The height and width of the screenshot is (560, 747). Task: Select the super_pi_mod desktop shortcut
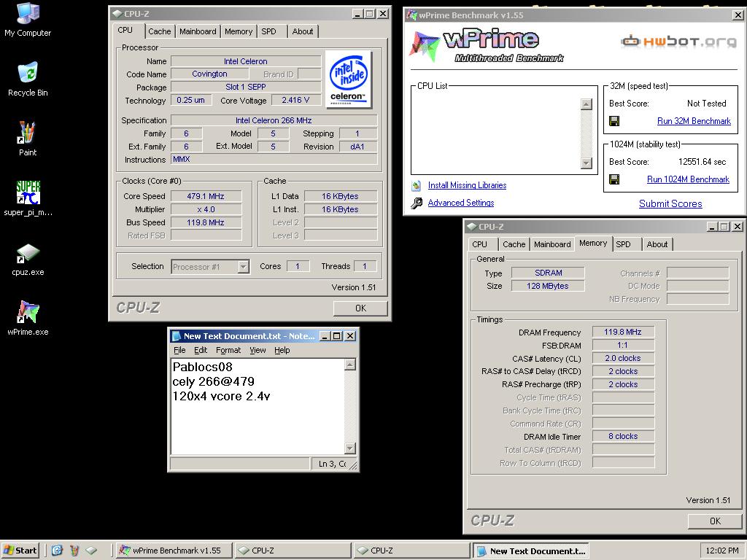(28, 198)
